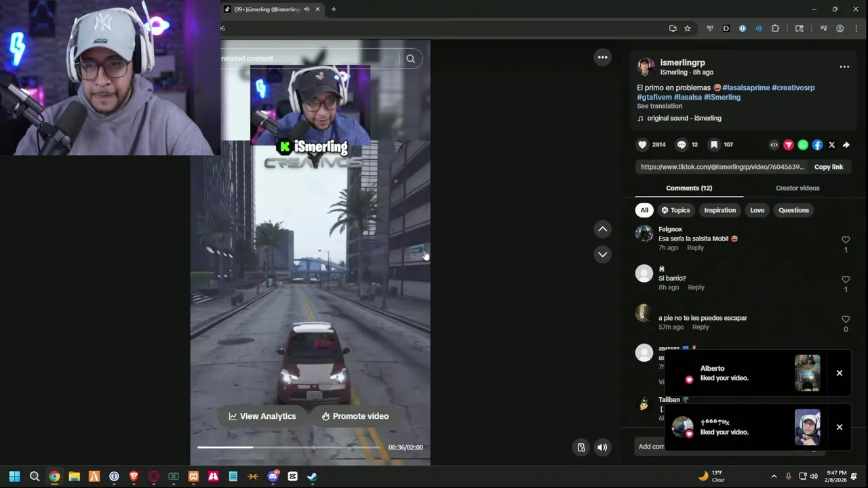Screen dimensions: 868x488
Task: Filter comments by Topics
Action: 675,210
